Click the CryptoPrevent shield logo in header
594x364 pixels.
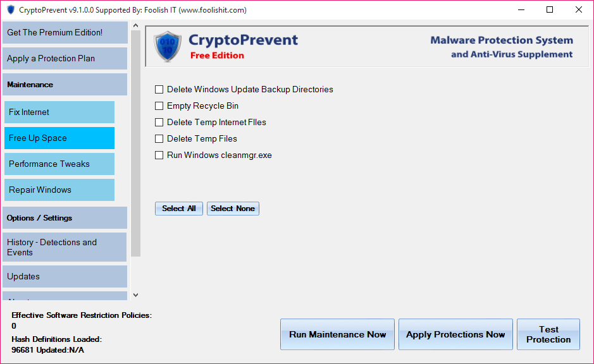click(168, 47)
